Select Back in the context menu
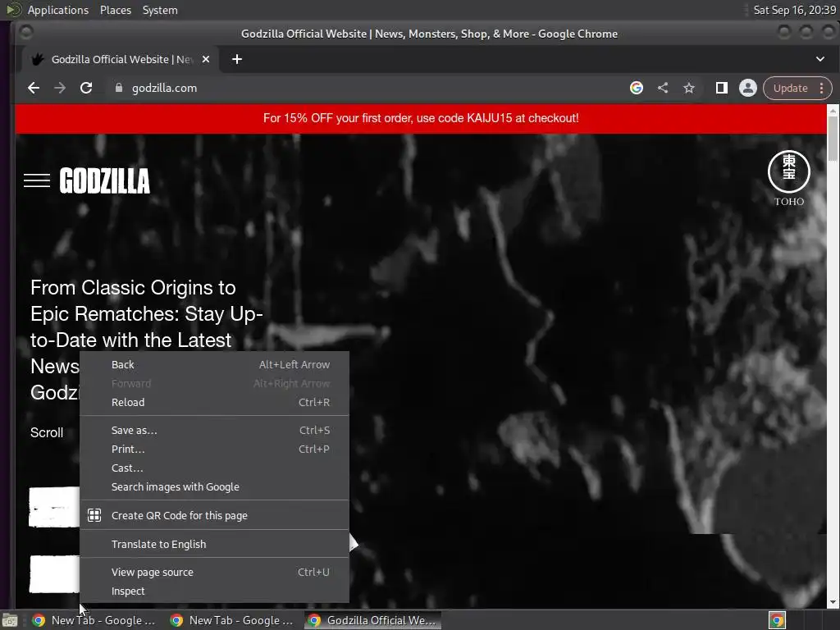The height and width of the screenshot is (630, 840). pyautogui.click(x=214, y=365)
